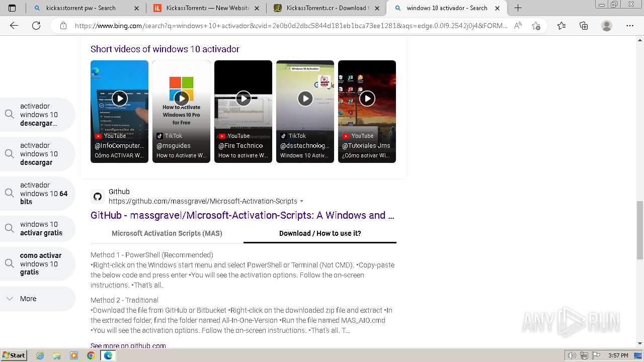The height and width of the screenshot is (362, 644).
Task: Click the GitHub favicon logo
Action: 98,196
